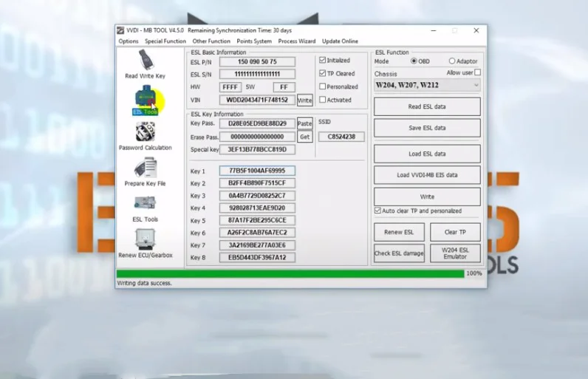The height and width of the screenshot is (379, 588).
Task: Click the Save ESL data button
Action: point(427,128)
